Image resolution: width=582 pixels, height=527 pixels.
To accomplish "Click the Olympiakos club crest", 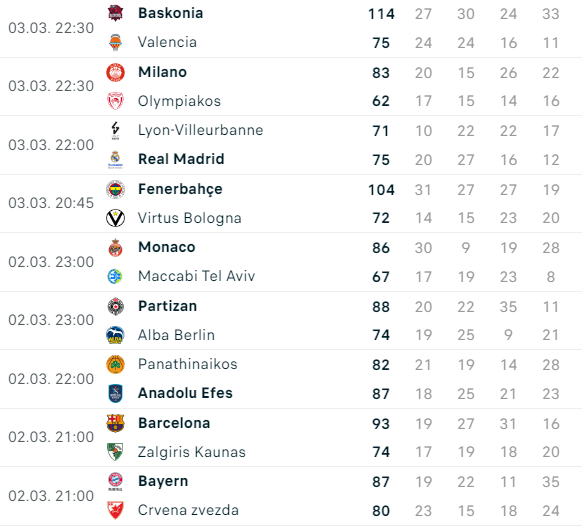I will [x=115, y=101].
